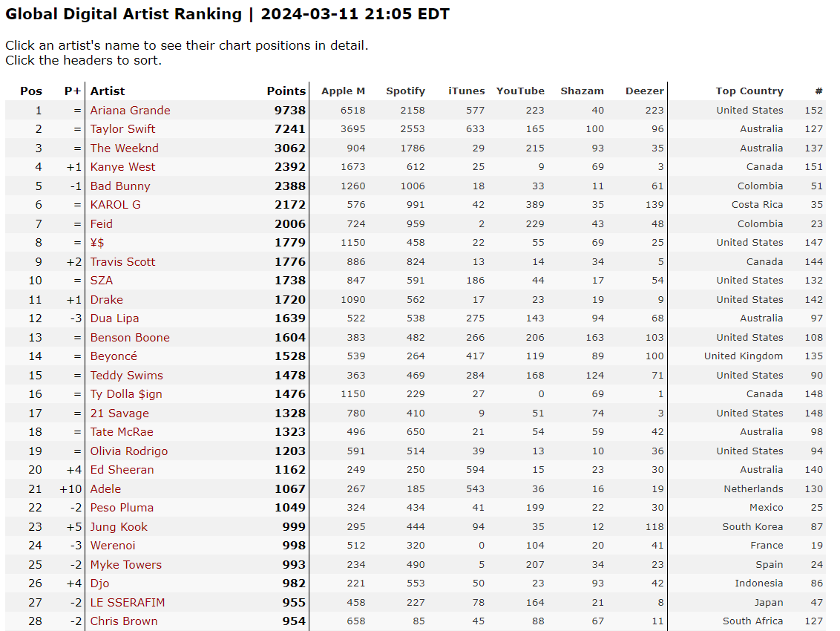This screenshot has width=840, height=631.
Task: Sort by P+ column header
Action: pos(72,91)
